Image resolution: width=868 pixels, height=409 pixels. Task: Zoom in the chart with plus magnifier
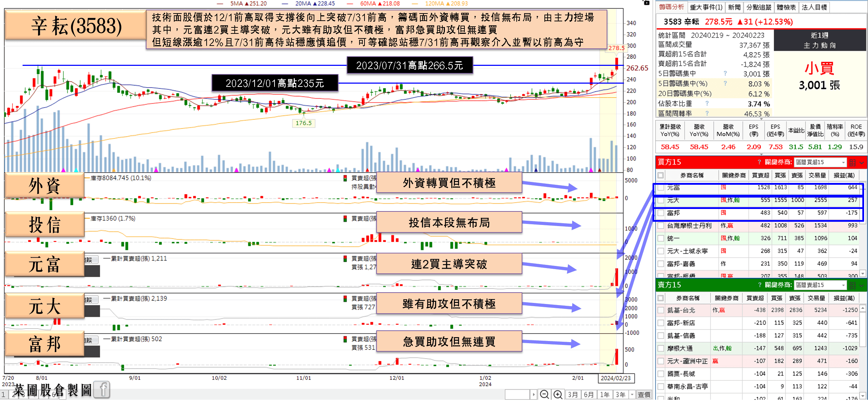[558, 394]
